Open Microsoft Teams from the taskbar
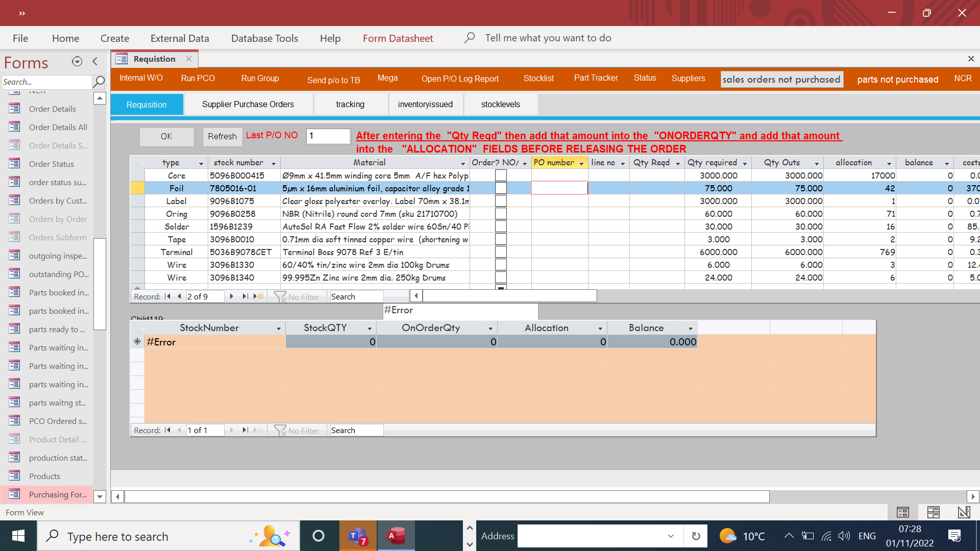Viewport: 980px width, 551px height. coord(358,536)
